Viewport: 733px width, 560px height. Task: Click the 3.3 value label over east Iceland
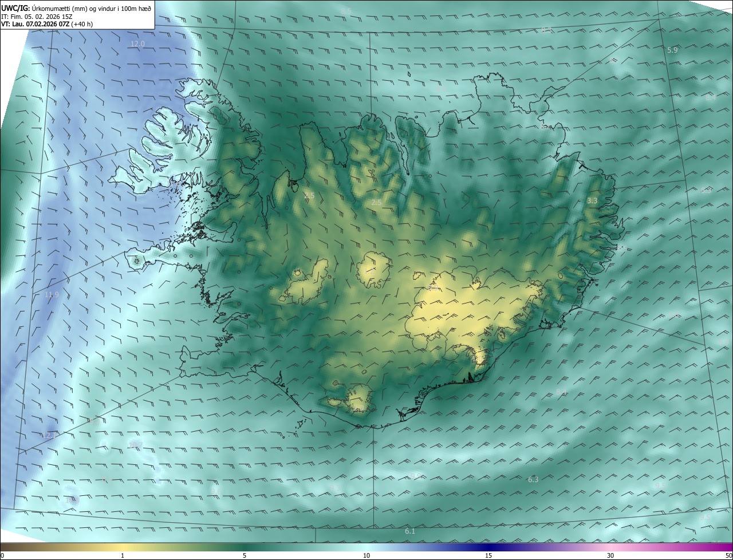(x=592, y=201)
